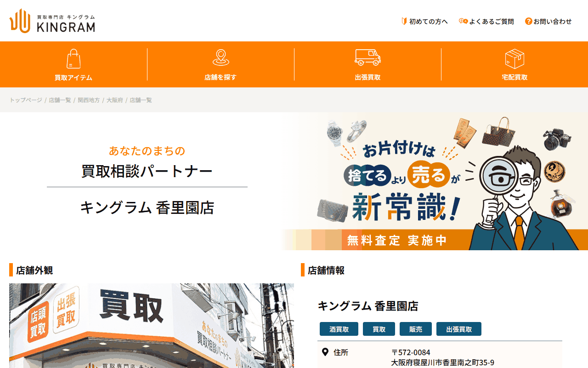Click the box icon above 宅配買取
The height and width of the screenshot is (368, 588).
(514, 59)
